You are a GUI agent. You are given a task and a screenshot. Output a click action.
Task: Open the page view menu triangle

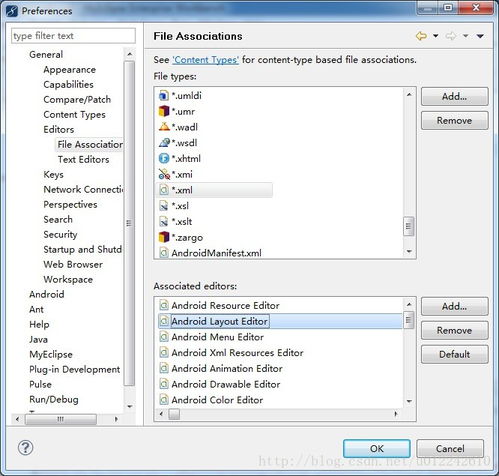coord(480,36)
